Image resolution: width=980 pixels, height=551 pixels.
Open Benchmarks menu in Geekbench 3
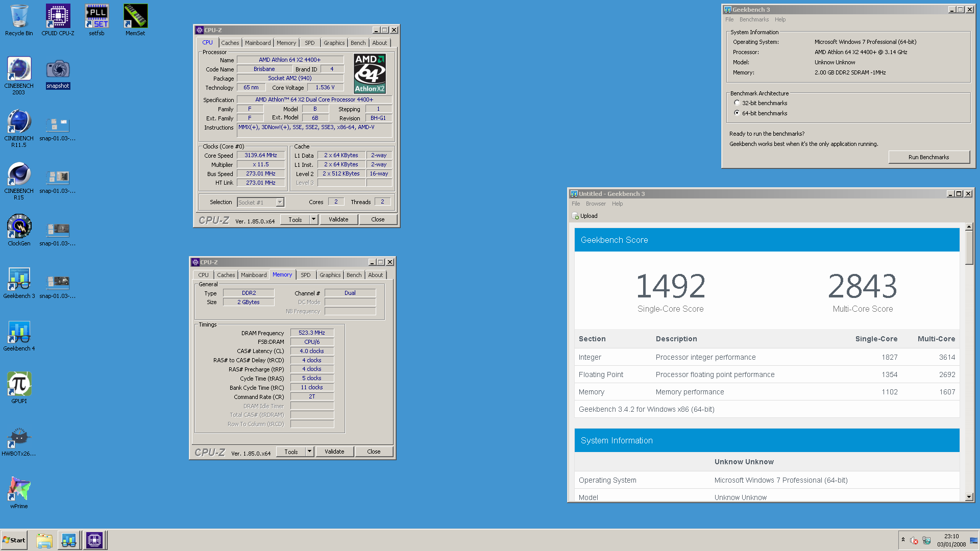point(754,19)
